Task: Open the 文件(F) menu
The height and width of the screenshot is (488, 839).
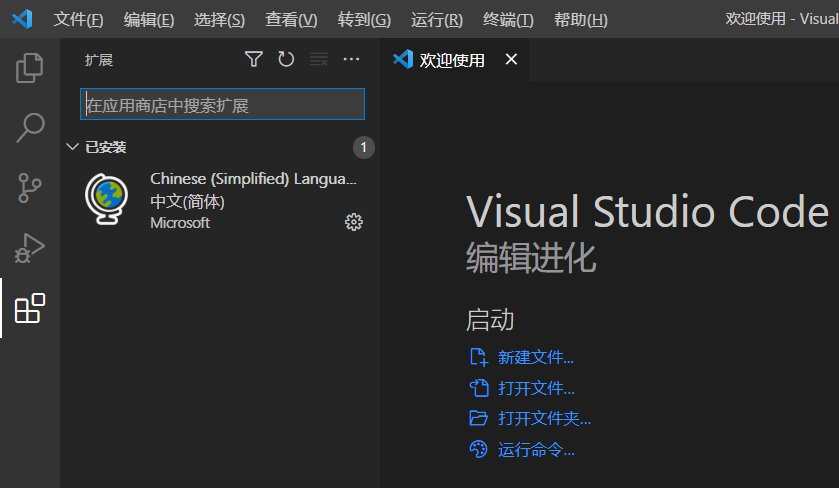Action: (78, 20)
